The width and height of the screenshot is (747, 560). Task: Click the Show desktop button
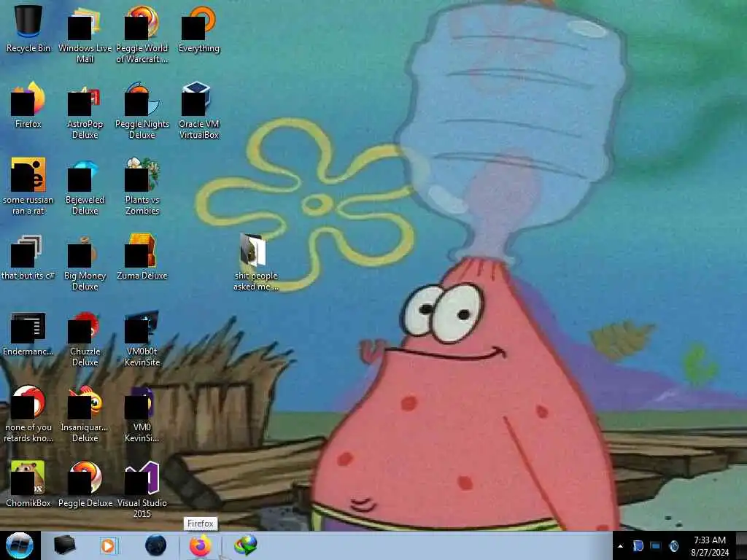coord(741,545)
